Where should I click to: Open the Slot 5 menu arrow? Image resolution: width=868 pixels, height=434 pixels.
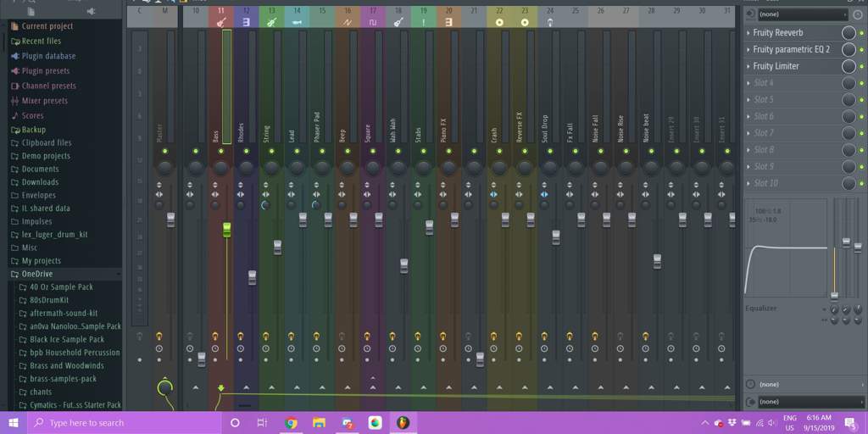[748, 100]
